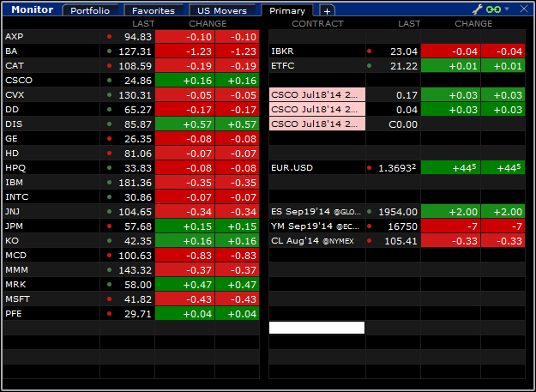Select the MCD ticker

click(15, 256)
